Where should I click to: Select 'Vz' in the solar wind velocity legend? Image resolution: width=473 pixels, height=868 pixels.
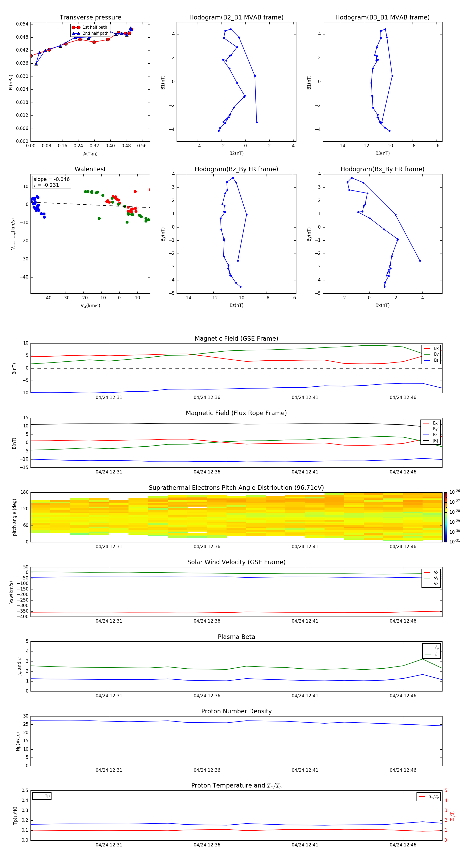431,584
